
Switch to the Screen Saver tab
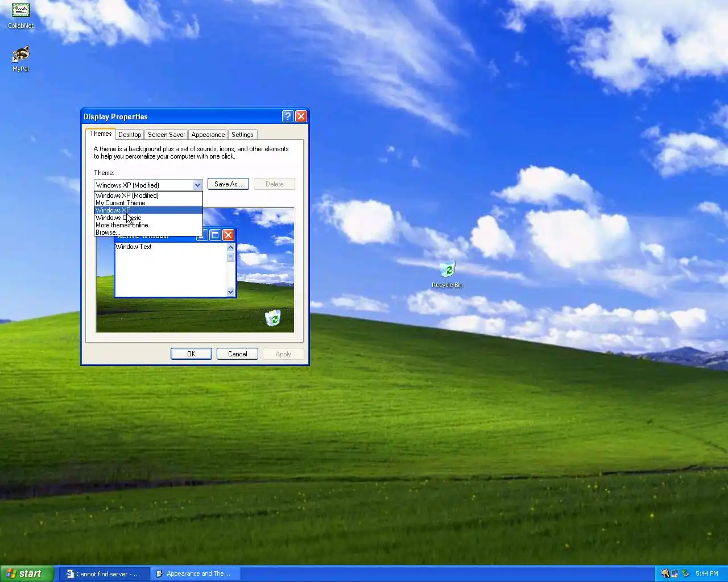pyautogui.click(x=166, y=135)
